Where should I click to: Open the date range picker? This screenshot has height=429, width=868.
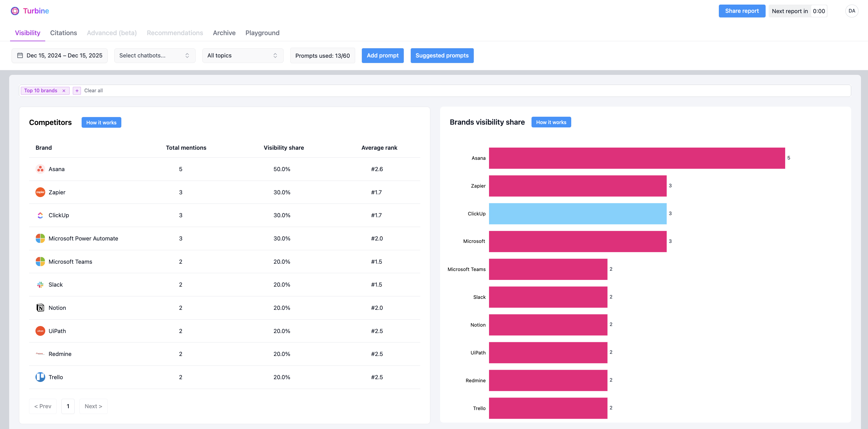60,56
